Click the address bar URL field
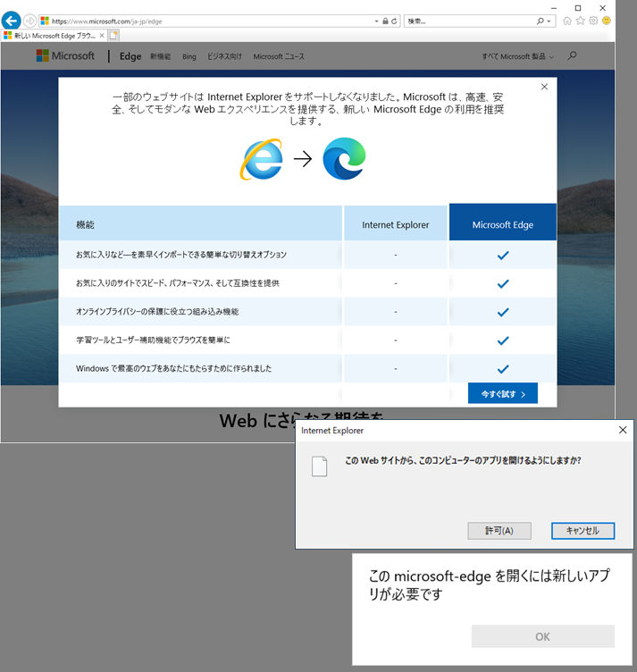The image size is (637, 672). (x=205, y=21)
